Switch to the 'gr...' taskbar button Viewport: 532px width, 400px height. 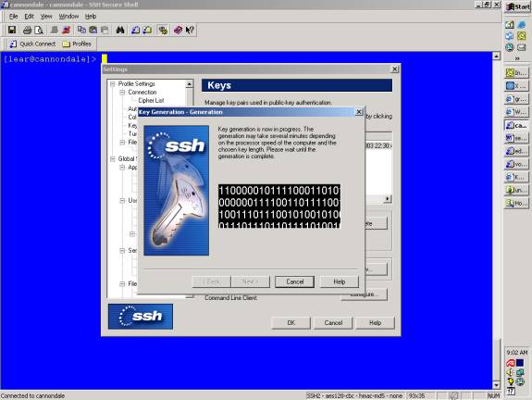pyautogui.click(x=516, y=99)
